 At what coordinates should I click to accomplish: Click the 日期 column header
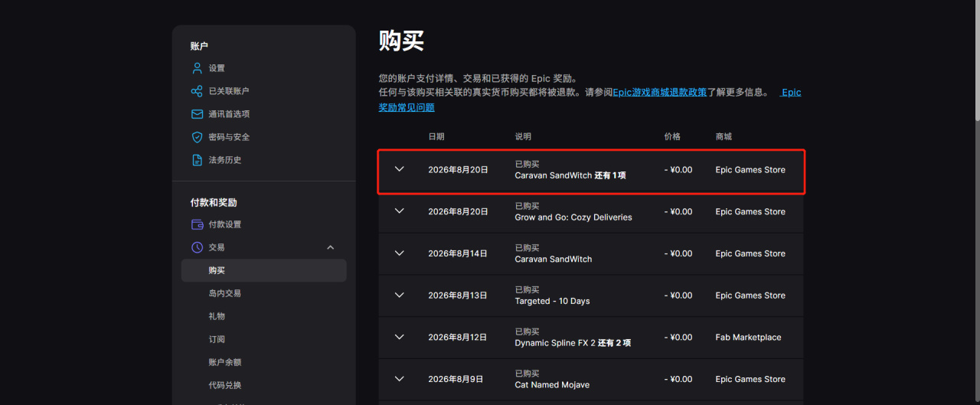pos(436,136)
